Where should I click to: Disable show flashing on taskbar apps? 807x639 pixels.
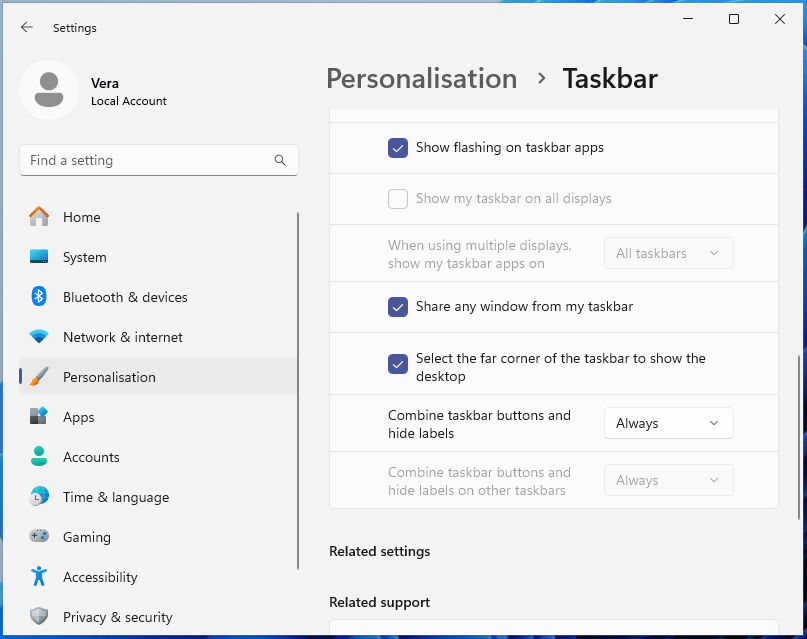pos(398,147)
